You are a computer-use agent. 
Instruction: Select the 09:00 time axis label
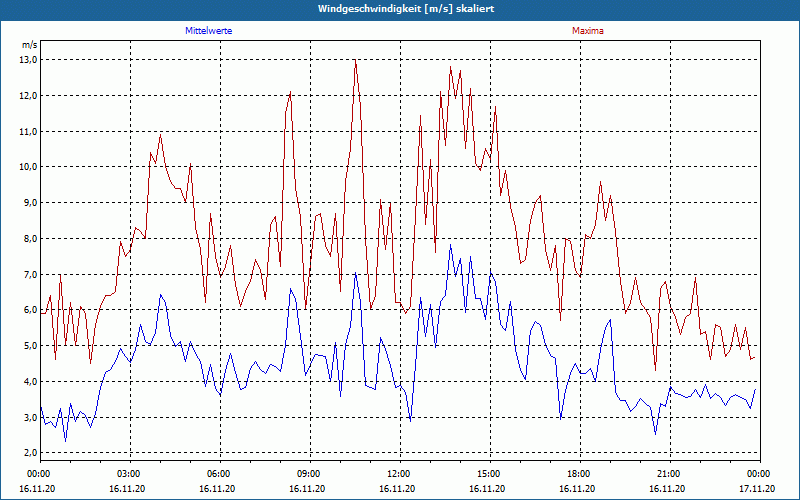click(x=308, y=474)
